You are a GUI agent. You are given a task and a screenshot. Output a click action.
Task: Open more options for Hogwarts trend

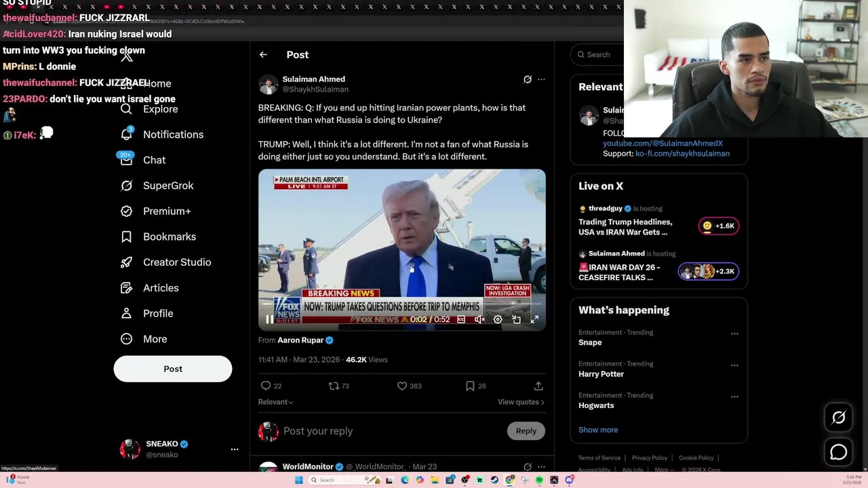734,397
